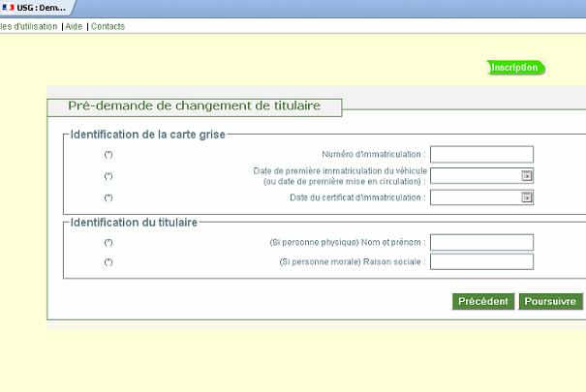Click the Identification du titulaire section title
Screen dimensions: 586x392
coord(131,223)
